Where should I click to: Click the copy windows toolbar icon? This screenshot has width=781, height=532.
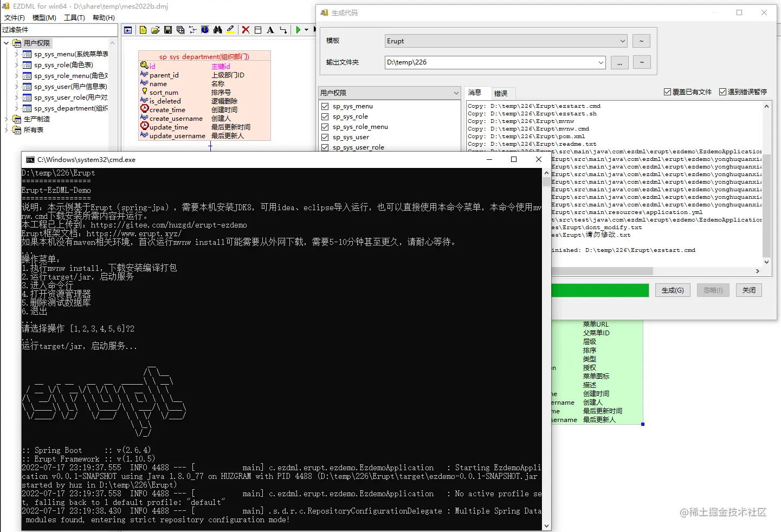180,30
